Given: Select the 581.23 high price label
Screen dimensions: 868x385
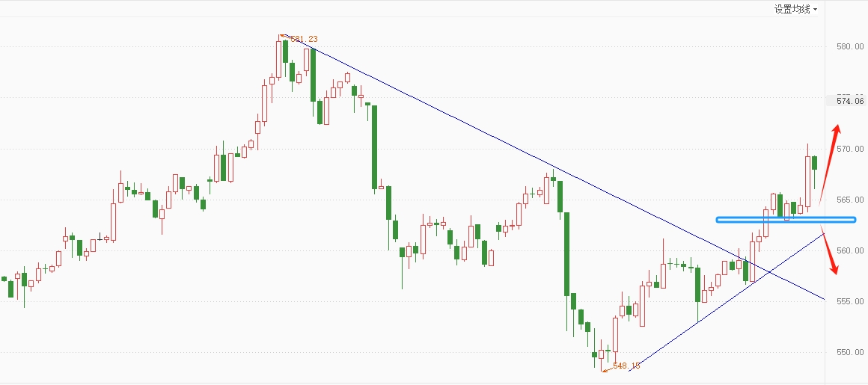Looking at the screenshot, I should [x=304, y=40].
